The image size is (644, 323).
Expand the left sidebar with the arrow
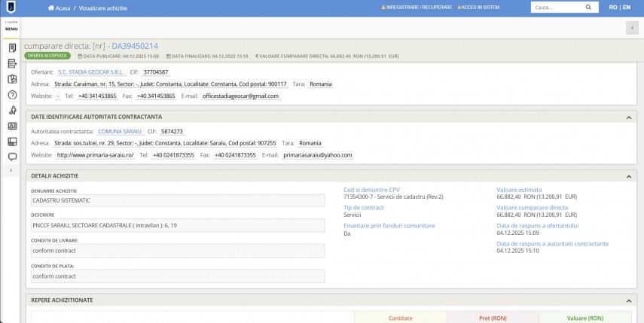point(11,172)
